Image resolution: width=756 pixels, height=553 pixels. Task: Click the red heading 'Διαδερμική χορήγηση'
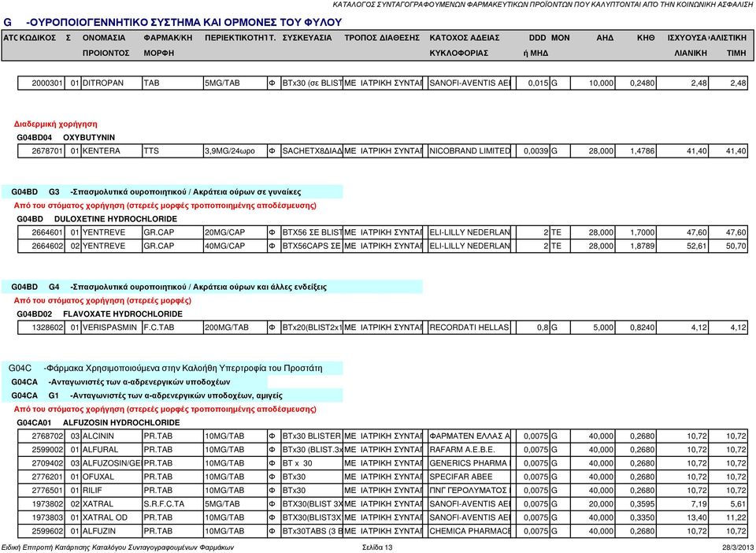55,124
